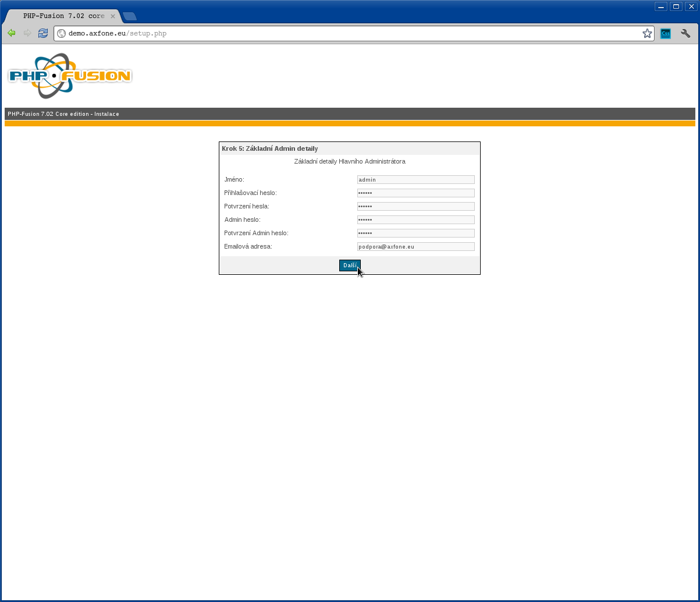Click the Potvrzení hesla field
Image resolution: width=700 pixels, height=602 pixels.
(415, 207)
